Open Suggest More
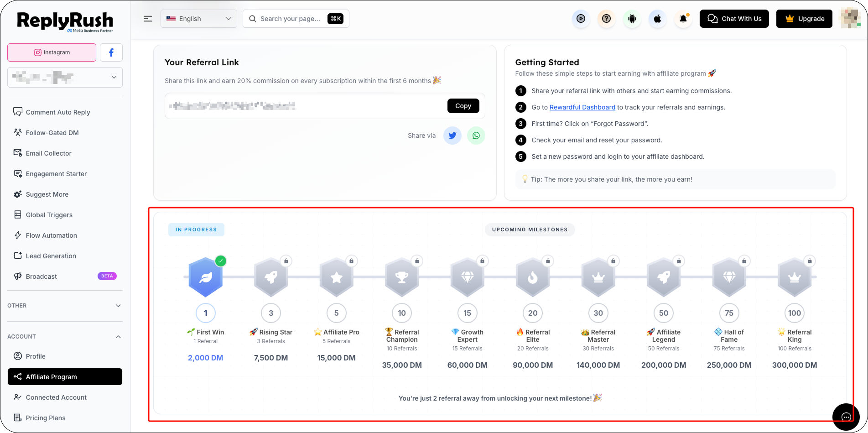 coord(65,194)
